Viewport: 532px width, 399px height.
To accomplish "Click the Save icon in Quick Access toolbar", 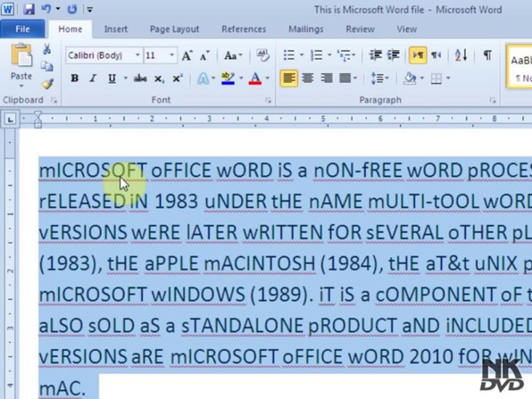I will 29,9.
